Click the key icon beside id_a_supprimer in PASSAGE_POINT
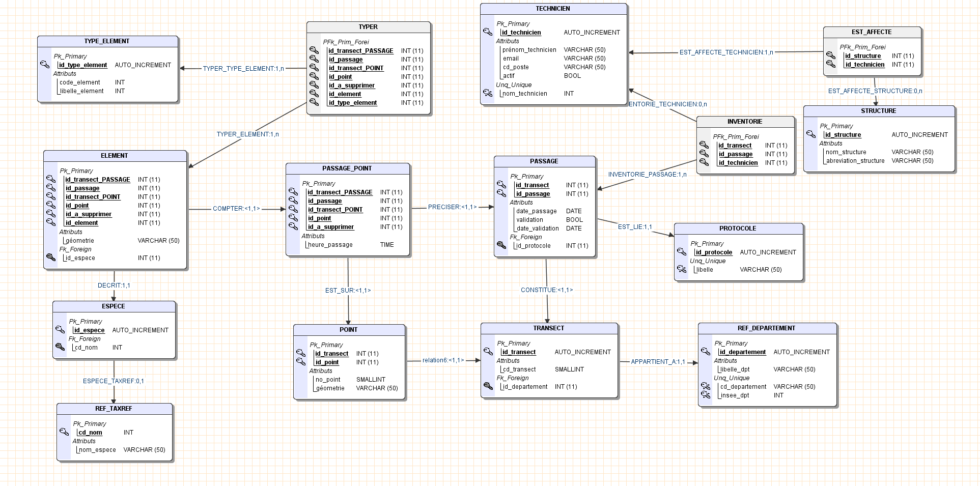Image resolution: width=980 pixels, height=486 pixels. point(293,226)
